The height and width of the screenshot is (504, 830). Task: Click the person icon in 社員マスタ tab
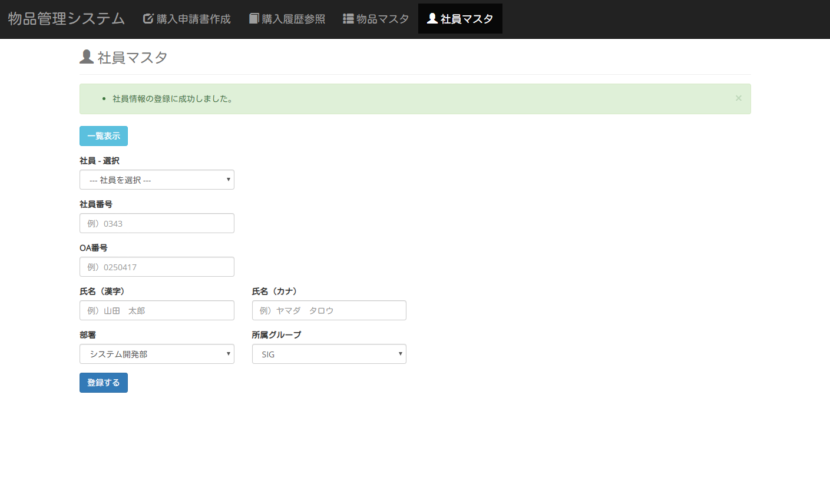tap(432, 19)
